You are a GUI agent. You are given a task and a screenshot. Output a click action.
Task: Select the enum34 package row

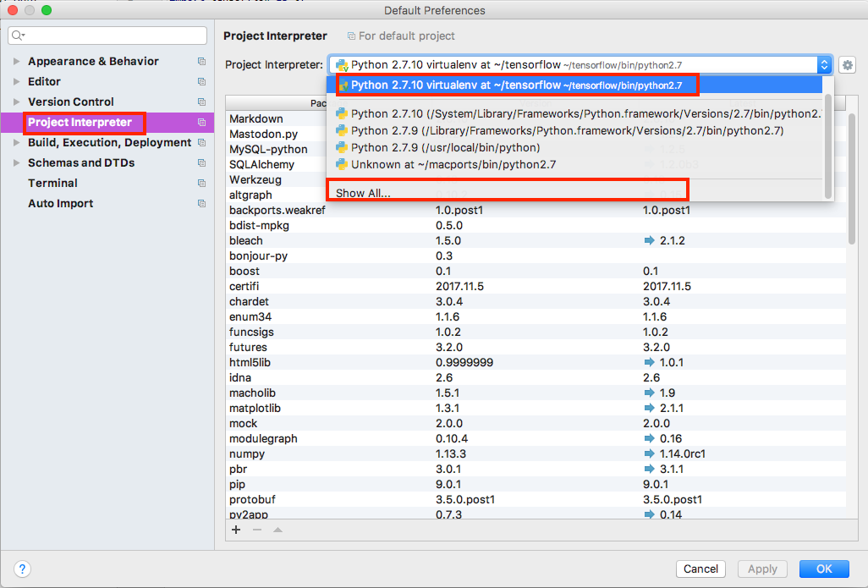536,316
